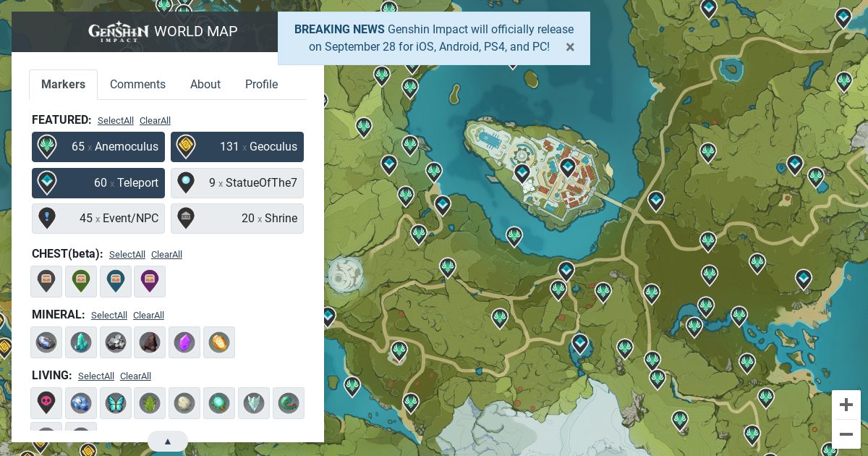Select the dark brown rock mineral icon

150,342
